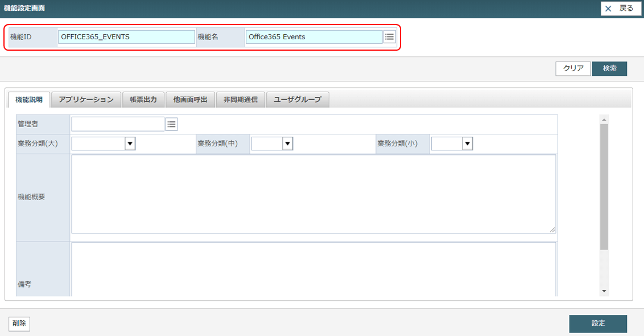Click the X 戻る button
Screen dimensions: 644x336
click(x=621, y=9)
